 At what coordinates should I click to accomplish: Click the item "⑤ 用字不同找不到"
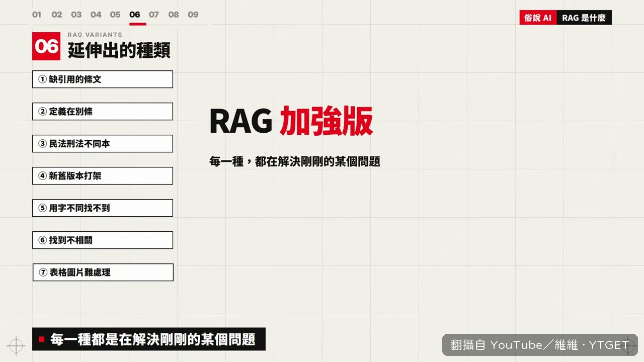point(103,208)
